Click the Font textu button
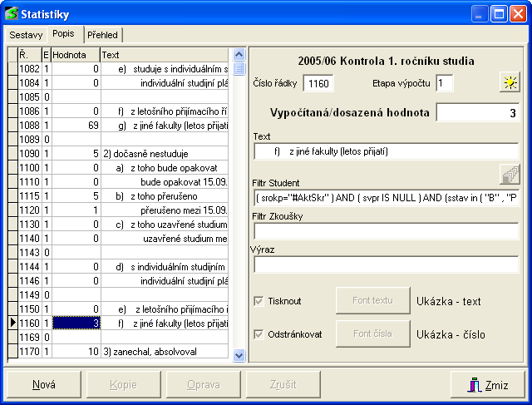The width and height of the screenshot is (532, 405). pos(373,300)
